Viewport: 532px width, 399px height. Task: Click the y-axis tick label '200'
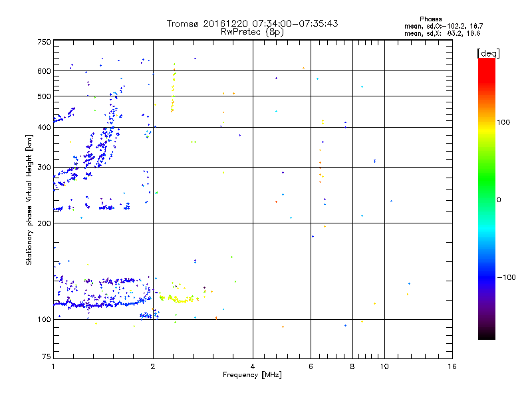tap(44, 223)
